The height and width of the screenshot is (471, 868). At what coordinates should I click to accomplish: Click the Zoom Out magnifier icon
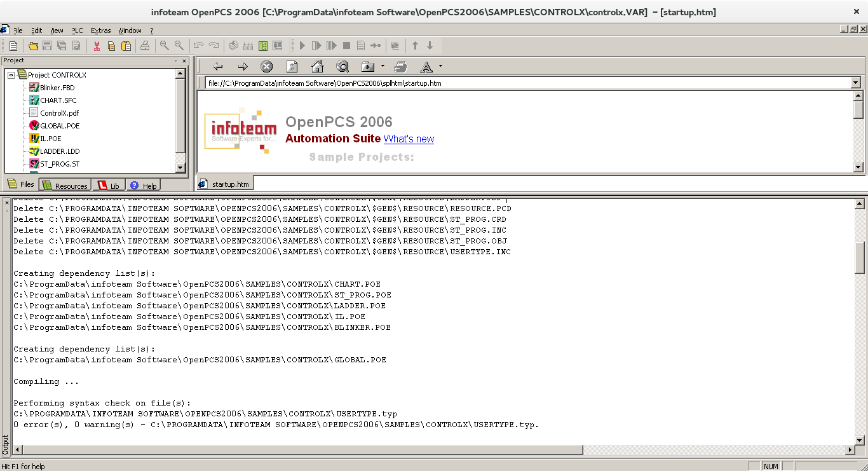(x=179, y=46)
